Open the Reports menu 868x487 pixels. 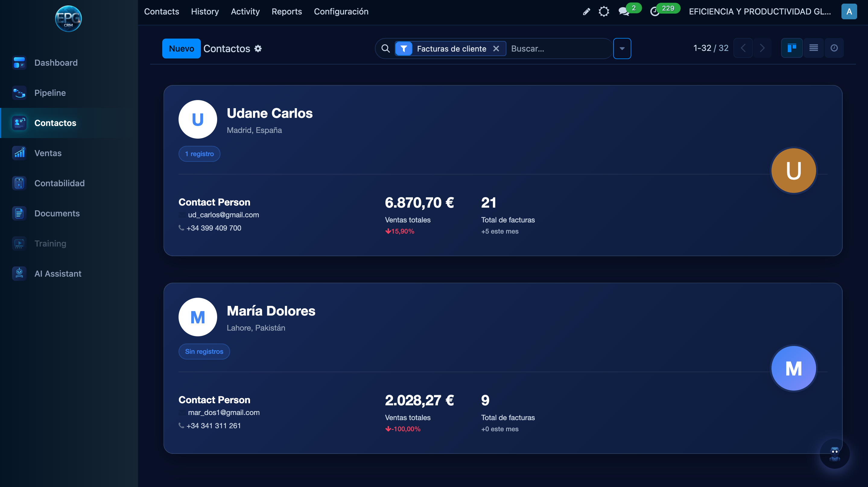coord(287,11)
